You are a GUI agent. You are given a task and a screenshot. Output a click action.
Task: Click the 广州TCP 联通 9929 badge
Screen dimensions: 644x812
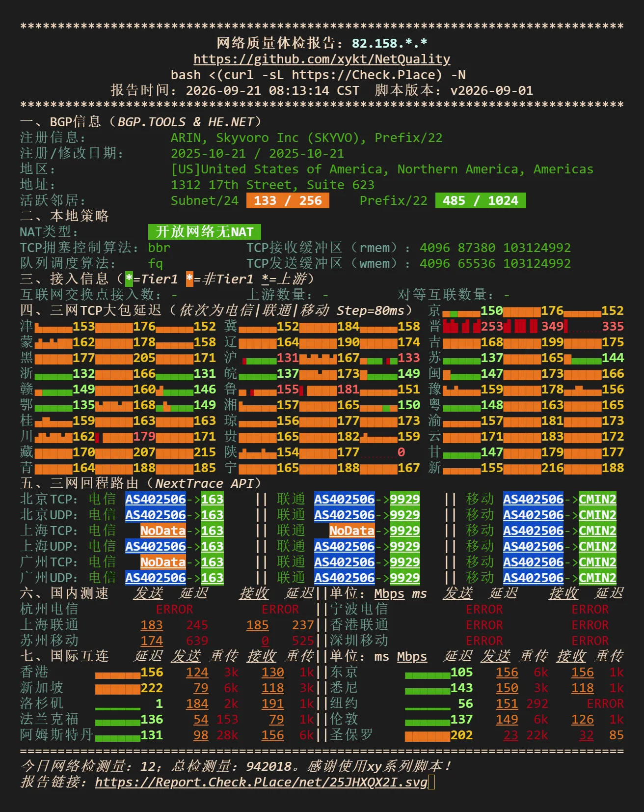click(405, 562)
